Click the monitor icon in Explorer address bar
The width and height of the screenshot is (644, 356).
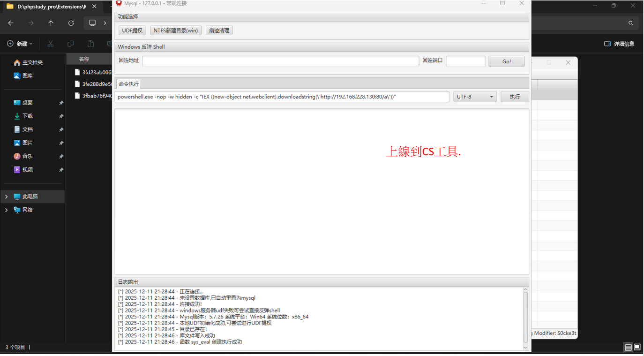click(x=93, y=23)
